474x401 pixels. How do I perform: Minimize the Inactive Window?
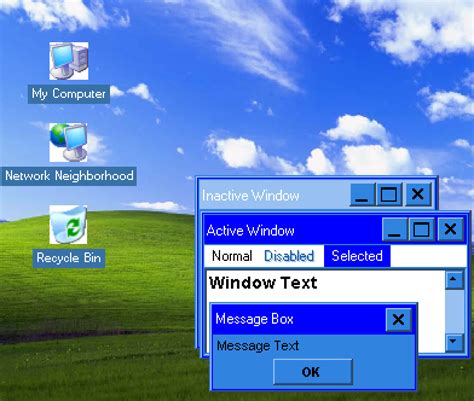pyautogui.click(x=363, y=194)
